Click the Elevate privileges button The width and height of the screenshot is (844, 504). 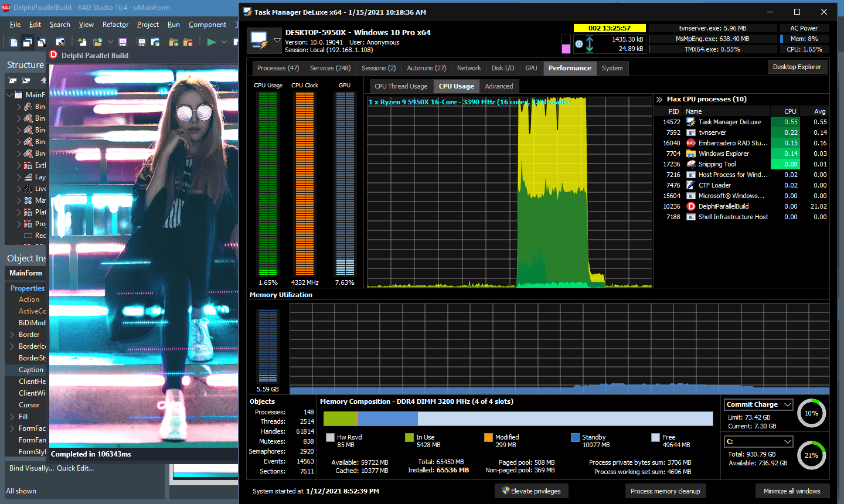click(x=532, y=491)
